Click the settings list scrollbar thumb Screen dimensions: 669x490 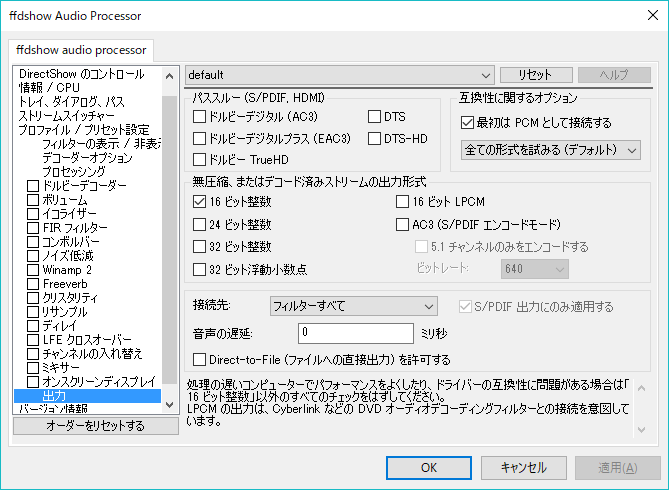click(169, 239)
